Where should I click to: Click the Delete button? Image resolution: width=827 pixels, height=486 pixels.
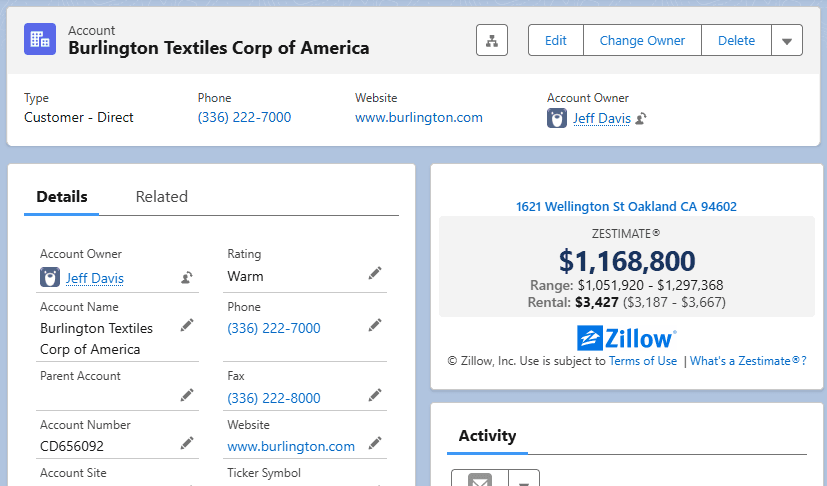click(x=736, y=40)
